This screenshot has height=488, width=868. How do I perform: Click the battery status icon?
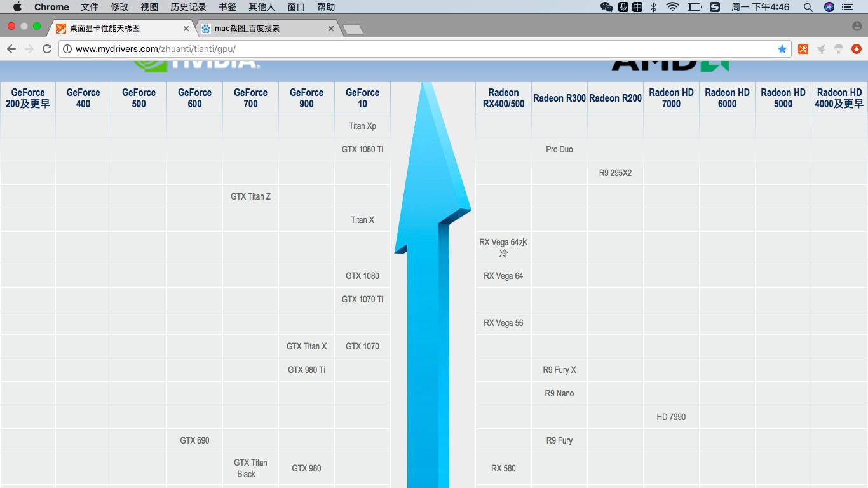[x=695, y=7]
